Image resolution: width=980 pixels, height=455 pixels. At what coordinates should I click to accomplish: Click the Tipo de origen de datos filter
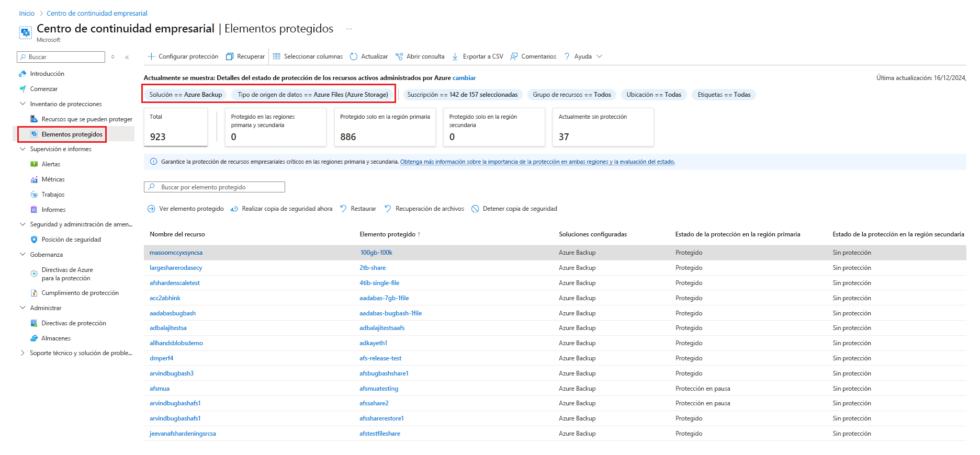pos(313,95)
